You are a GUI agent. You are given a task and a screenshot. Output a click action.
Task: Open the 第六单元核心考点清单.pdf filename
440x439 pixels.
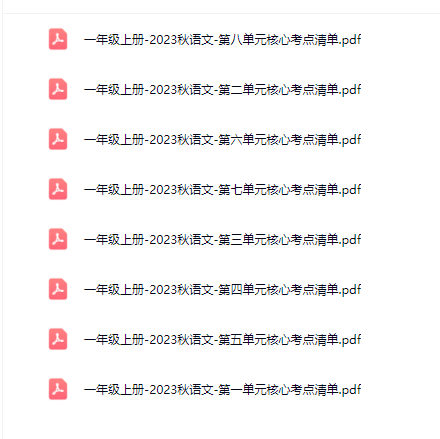tap(222, 140)
